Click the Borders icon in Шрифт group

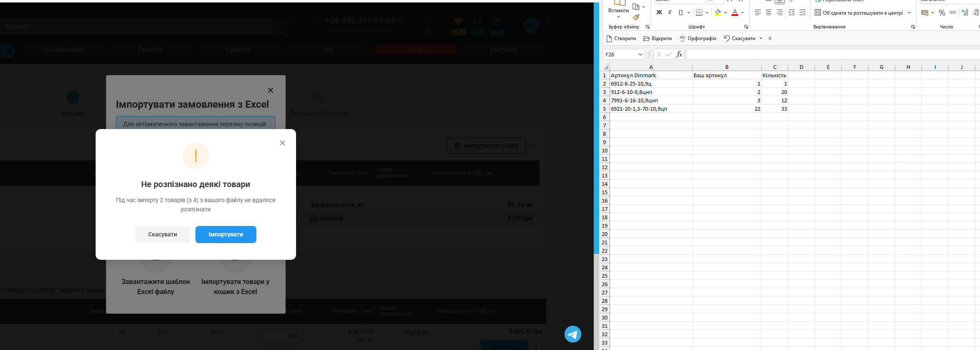pyautogui.click(x=699, y=13)
